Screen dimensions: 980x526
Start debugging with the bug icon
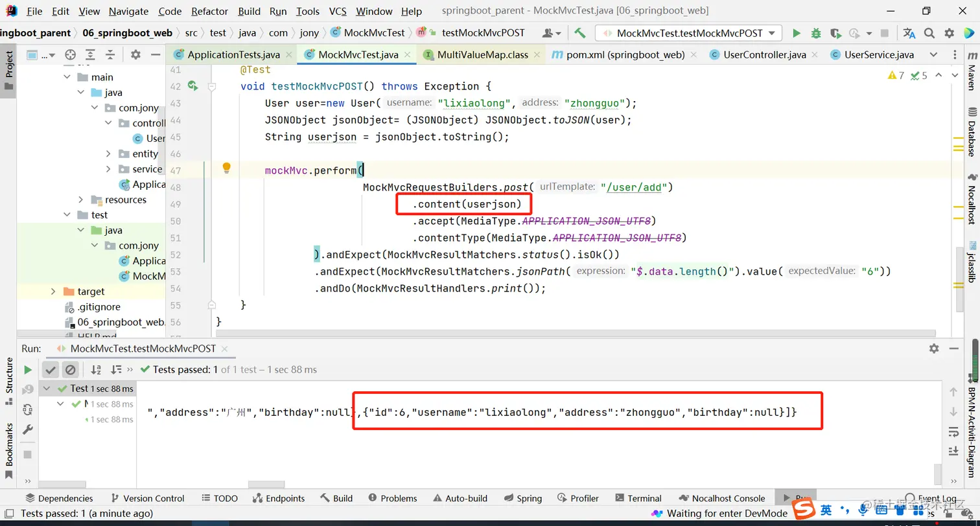click(x=816, y=33)
